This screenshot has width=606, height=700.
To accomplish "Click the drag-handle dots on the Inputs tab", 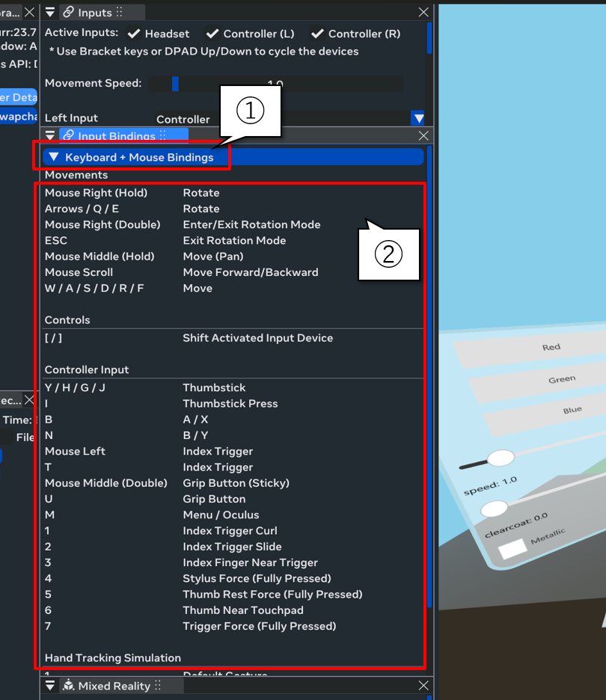I will pyautogui.click(x=120, y=12).
